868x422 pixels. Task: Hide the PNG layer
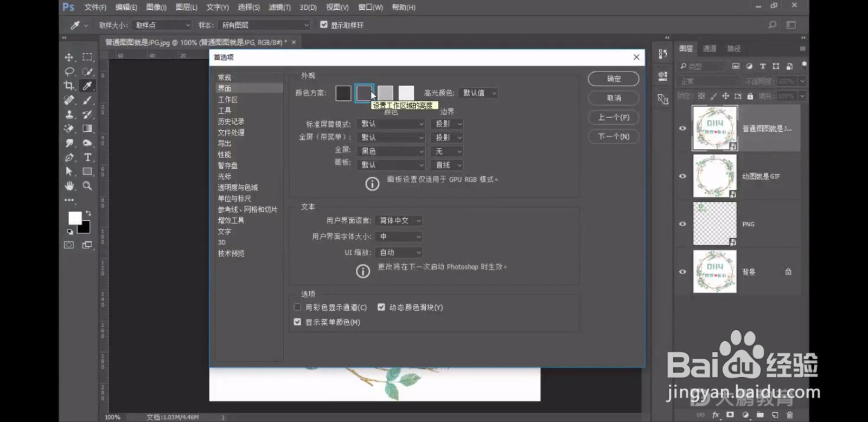tap(682, 224)
